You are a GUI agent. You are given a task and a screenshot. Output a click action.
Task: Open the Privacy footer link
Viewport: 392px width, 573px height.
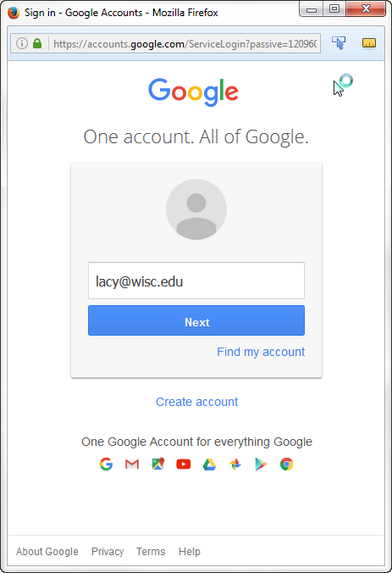coord(108,552)
